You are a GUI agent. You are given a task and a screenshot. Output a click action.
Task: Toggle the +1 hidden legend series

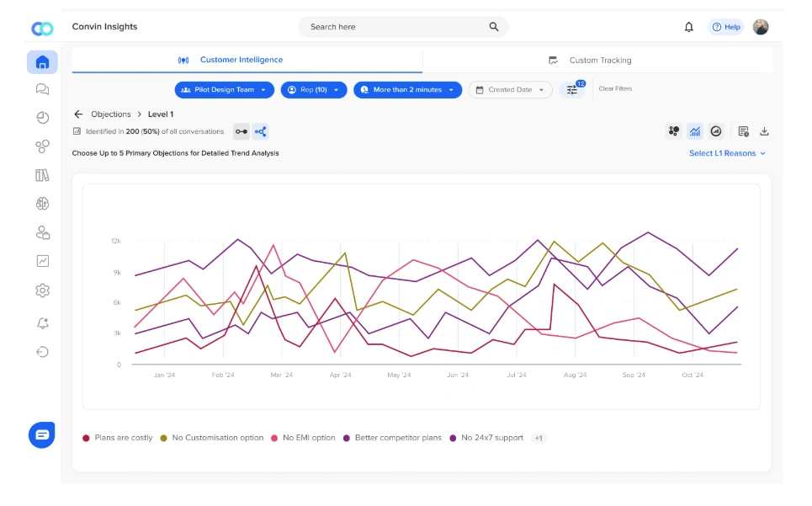tap(538, 438)
